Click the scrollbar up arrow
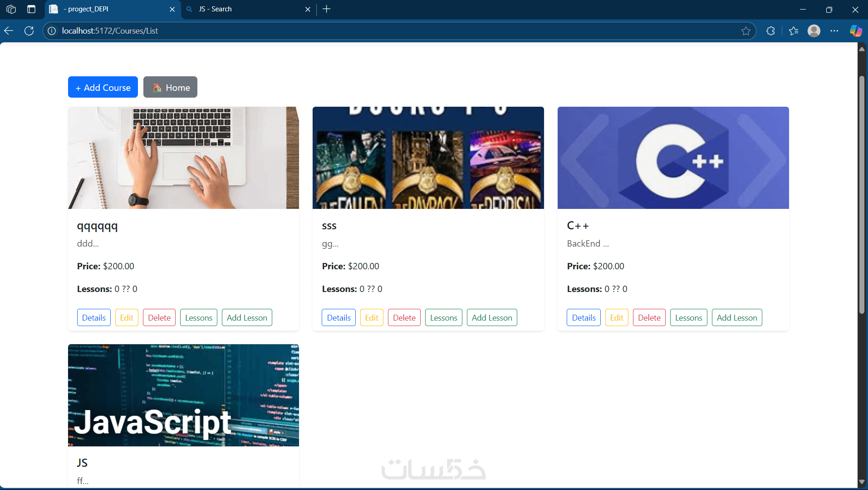Viewport: 868px width, 490px height. pos(862,49)
